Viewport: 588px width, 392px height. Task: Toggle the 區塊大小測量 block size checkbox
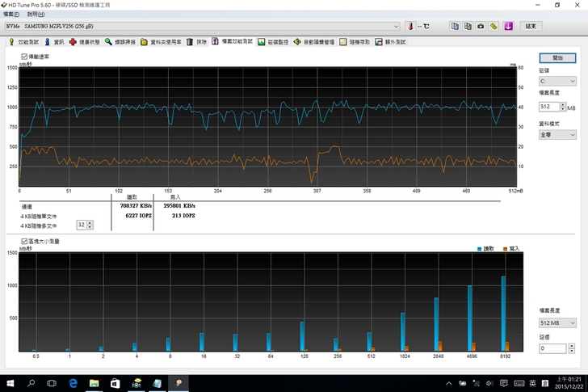[24, 241]
